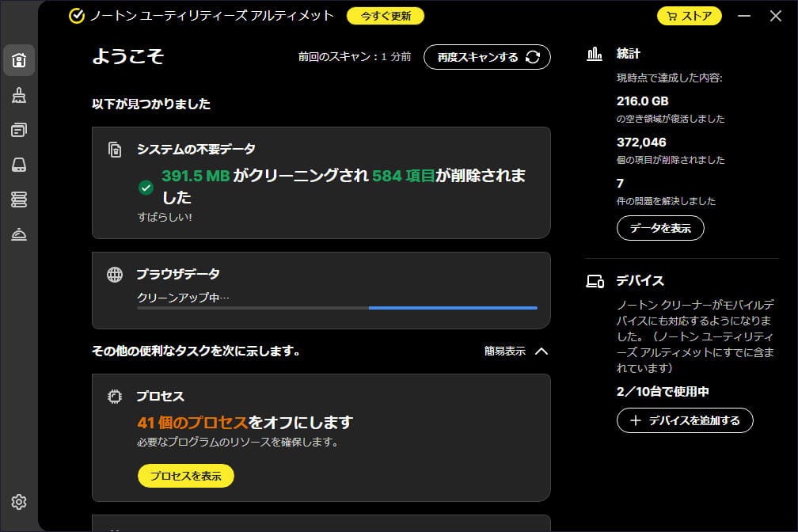798x532 pixels.
Task: Click the 統計 bar chart icon
Action: [596, 53]
